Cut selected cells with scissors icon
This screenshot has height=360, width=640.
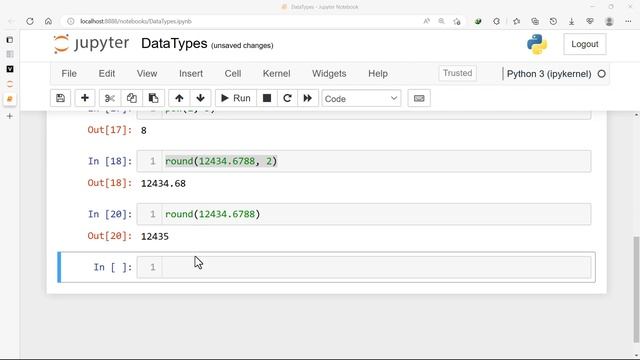click(x=109, y=98)
